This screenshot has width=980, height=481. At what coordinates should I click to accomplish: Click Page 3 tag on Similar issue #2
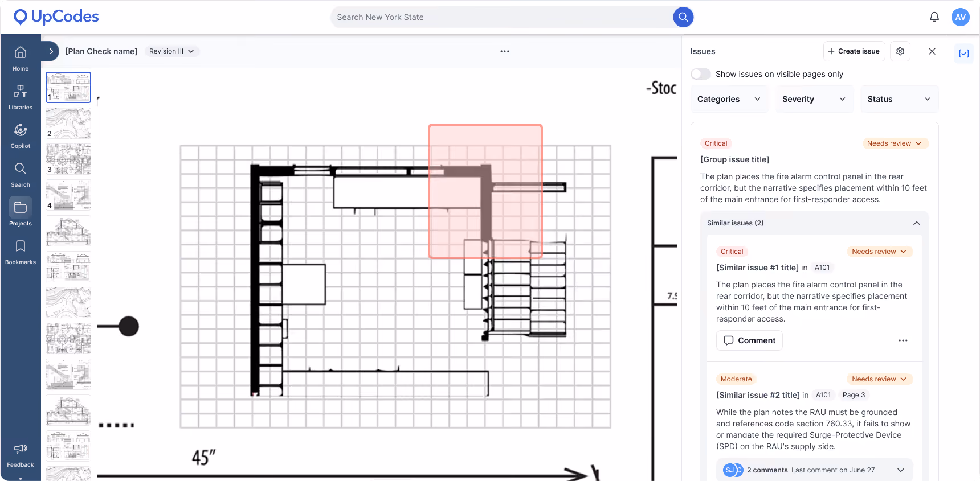(x=854, y=395)
